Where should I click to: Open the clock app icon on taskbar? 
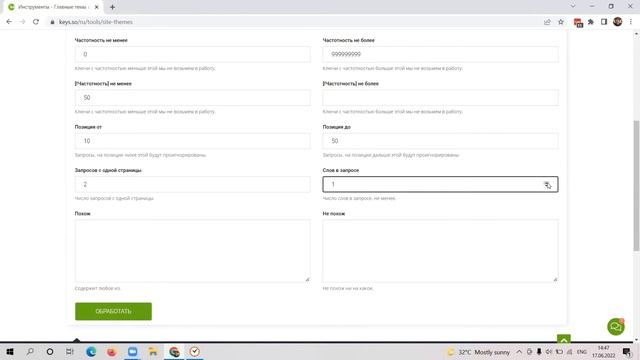195,351
